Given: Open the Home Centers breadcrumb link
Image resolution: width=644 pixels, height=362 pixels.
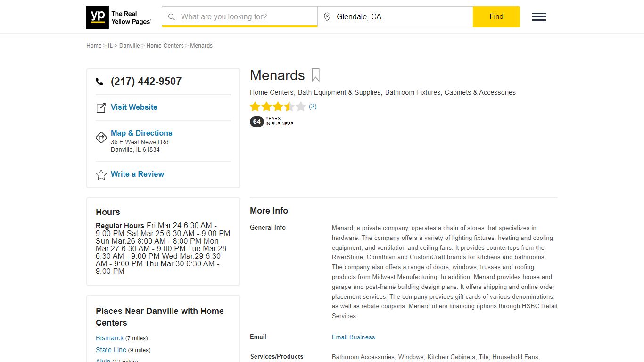Looking at the screenshot, I should pos(165,46).
